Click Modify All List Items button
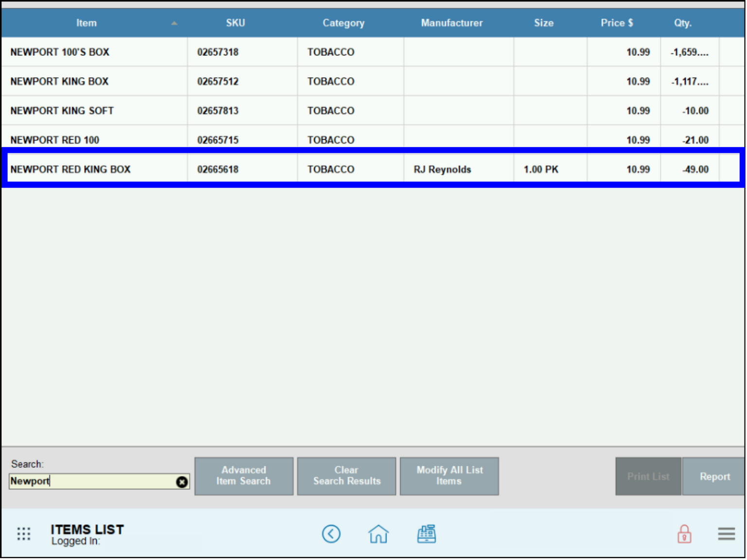Screen dimensions: 747x560 (449, 476)
